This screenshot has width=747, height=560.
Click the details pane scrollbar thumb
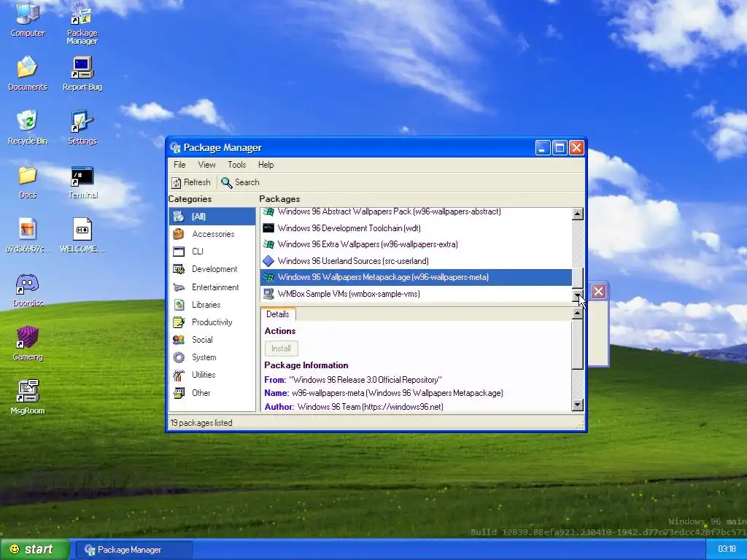[x=578, y=344]
